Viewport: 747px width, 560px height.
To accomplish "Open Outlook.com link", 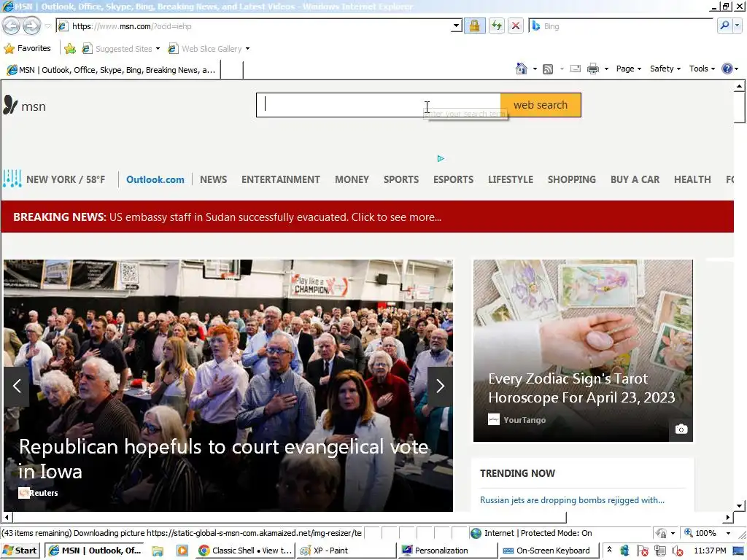I will point(155,179).
